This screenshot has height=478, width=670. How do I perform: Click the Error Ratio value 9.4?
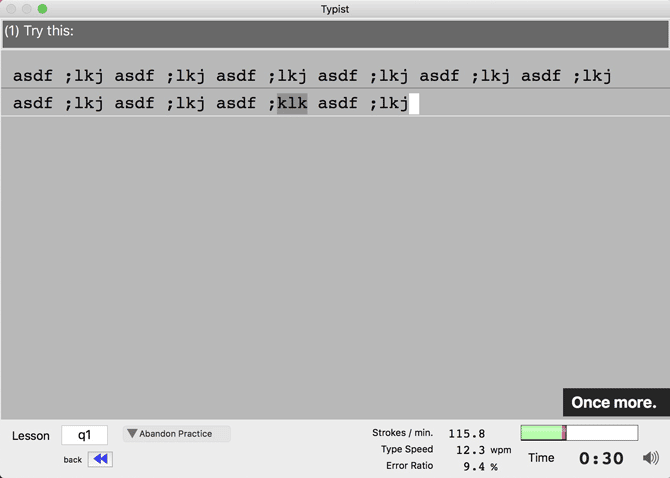pos(473,466)
